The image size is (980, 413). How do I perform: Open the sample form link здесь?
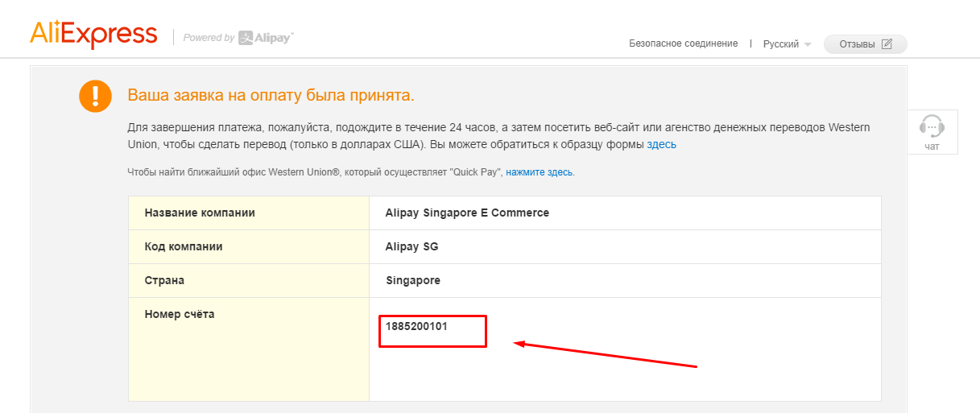tap(661, 145)
